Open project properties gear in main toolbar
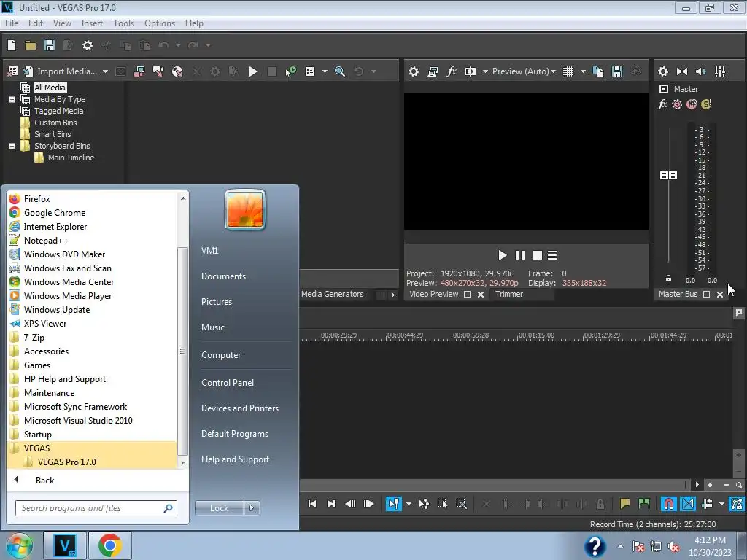Screen dimensions: 747x560 88,45
